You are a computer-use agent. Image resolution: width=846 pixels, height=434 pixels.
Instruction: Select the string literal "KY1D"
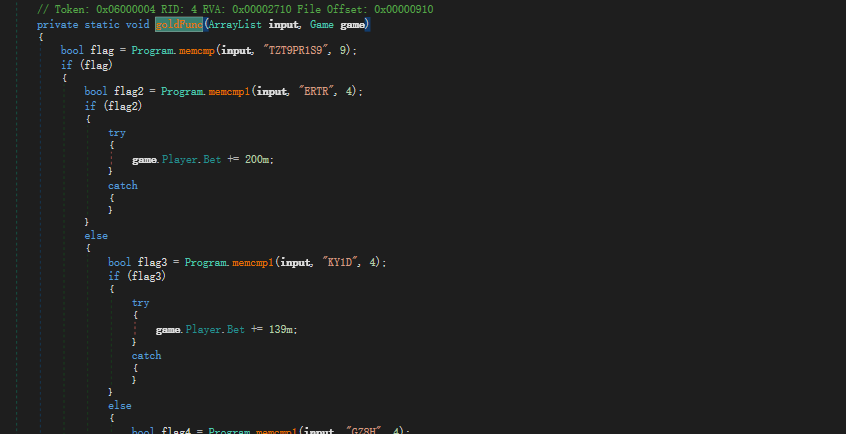tap(340, 262)
